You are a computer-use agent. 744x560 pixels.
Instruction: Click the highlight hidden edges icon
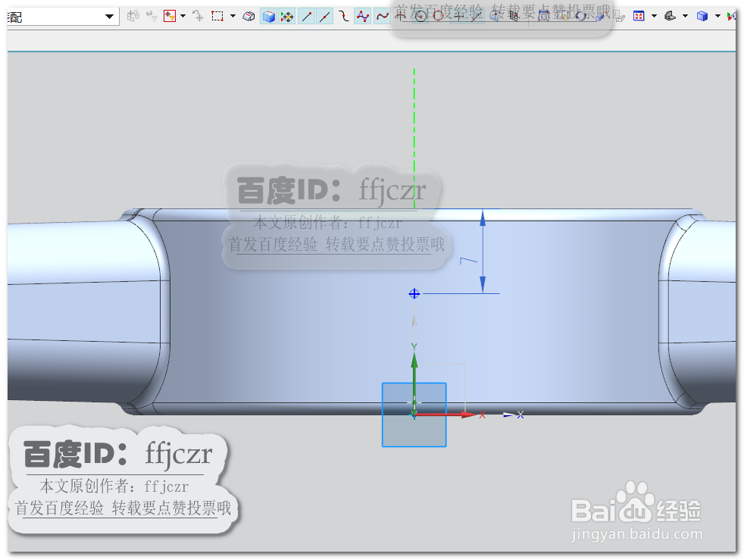[249, 17]
